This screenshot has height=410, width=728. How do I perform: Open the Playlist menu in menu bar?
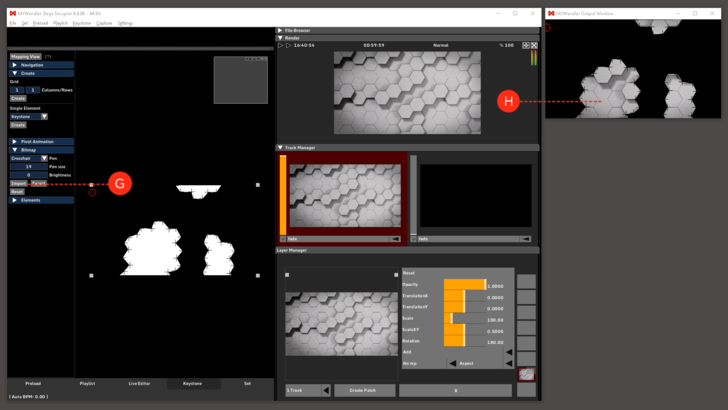point(60,23)
